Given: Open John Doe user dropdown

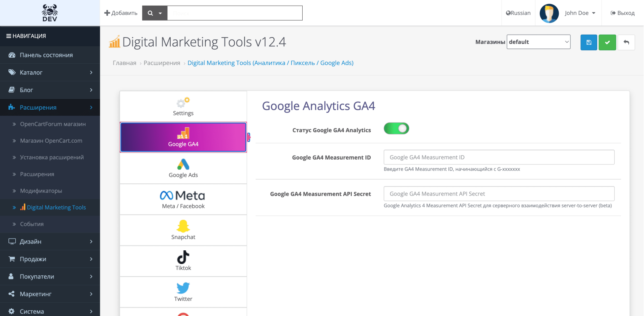Looking at the screenshot, I should click(580, 13).
